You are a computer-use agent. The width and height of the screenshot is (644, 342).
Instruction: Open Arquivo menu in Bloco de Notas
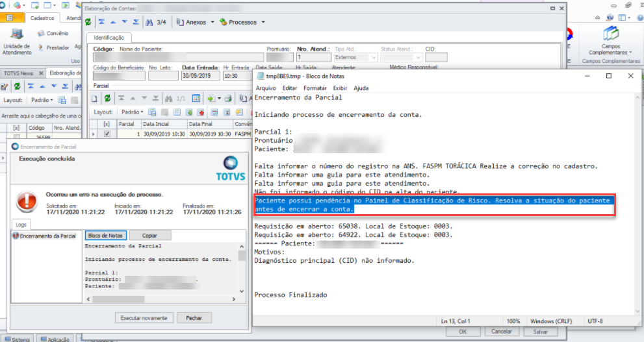coord(266,88)
